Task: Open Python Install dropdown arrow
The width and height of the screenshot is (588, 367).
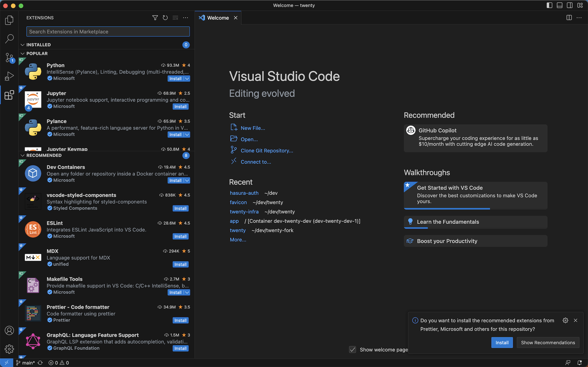Action: point(187,78)
